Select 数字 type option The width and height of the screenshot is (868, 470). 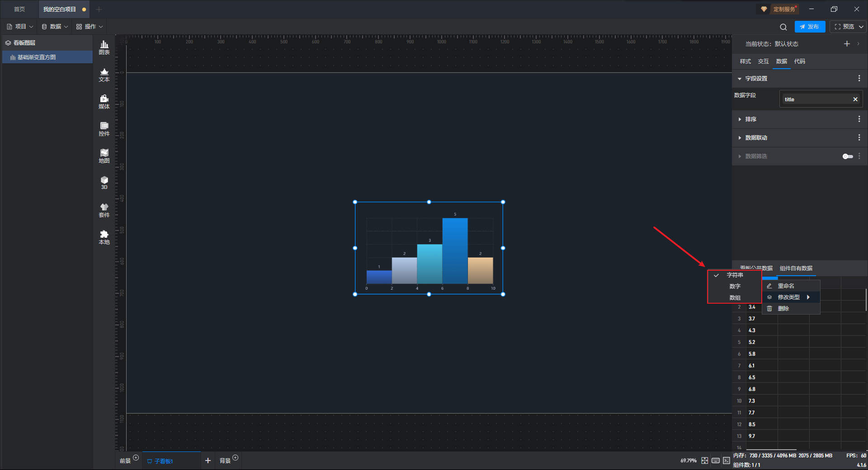(x=735, y=287)
